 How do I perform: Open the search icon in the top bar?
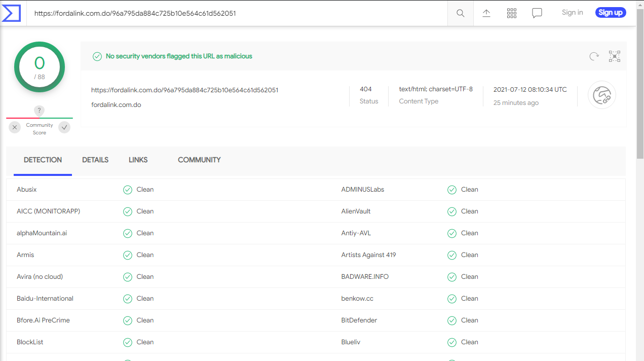click(x=460, y=13)
